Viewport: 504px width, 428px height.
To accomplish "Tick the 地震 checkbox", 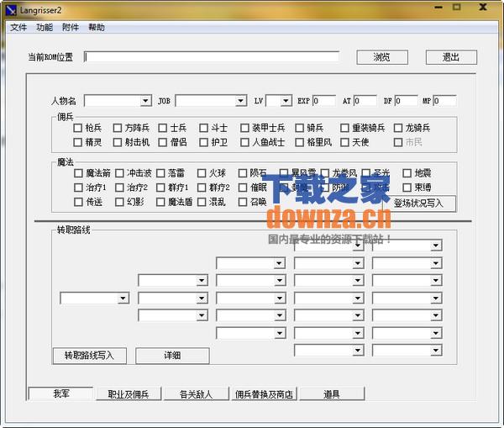I will (x=407, y=173).
